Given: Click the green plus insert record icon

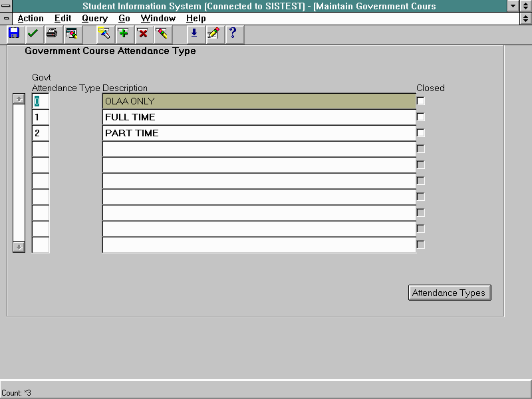Looking at the screenshot, I should pyautogui.click(x=123, y=33).
